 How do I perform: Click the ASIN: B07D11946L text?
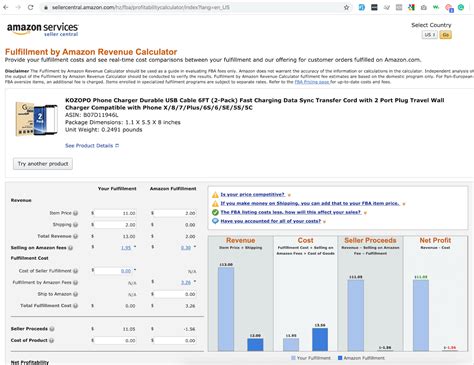coord(92,115)
